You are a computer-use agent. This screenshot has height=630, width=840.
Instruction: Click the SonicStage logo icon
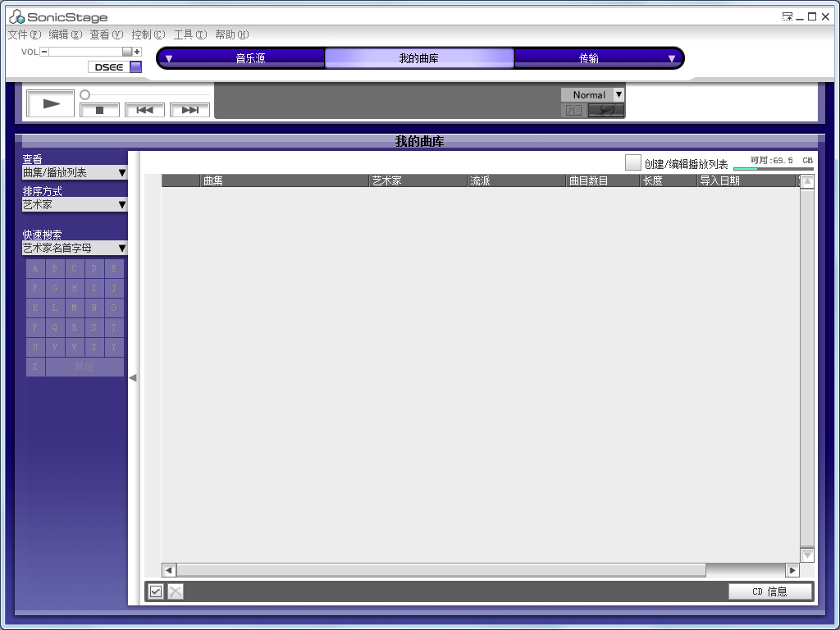(16, 16)
